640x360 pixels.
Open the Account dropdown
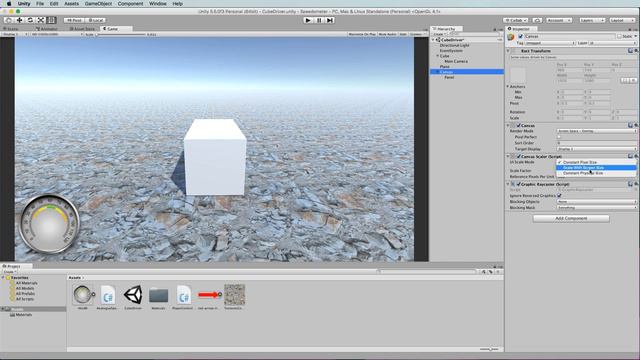coord(559,20)
